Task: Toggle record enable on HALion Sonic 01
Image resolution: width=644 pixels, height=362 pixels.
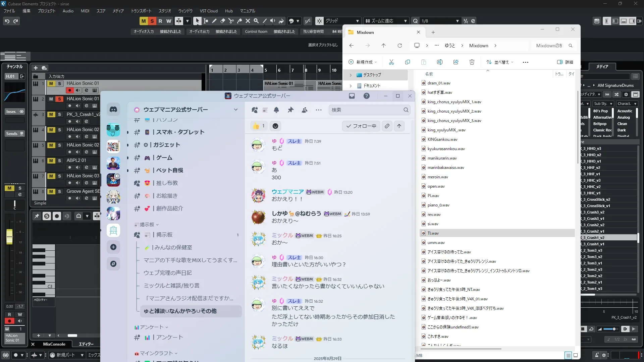Action: click(69, 90)
